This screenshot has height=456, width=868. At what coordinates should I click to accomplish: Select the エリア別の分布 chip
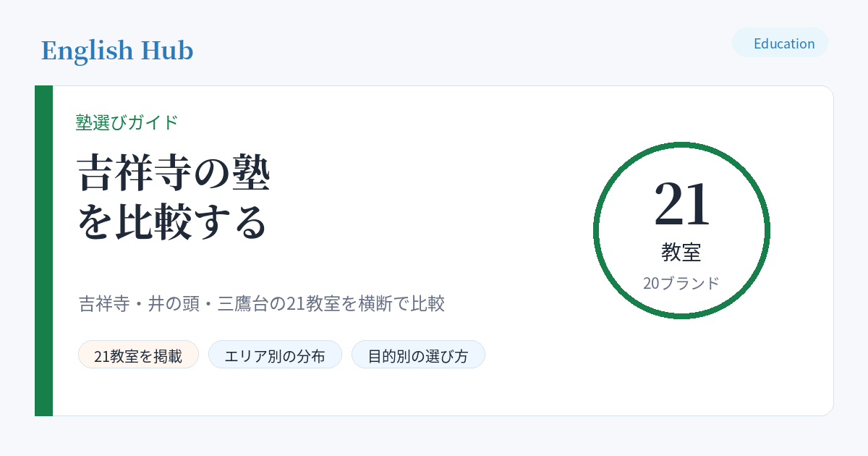click(275, 355)
